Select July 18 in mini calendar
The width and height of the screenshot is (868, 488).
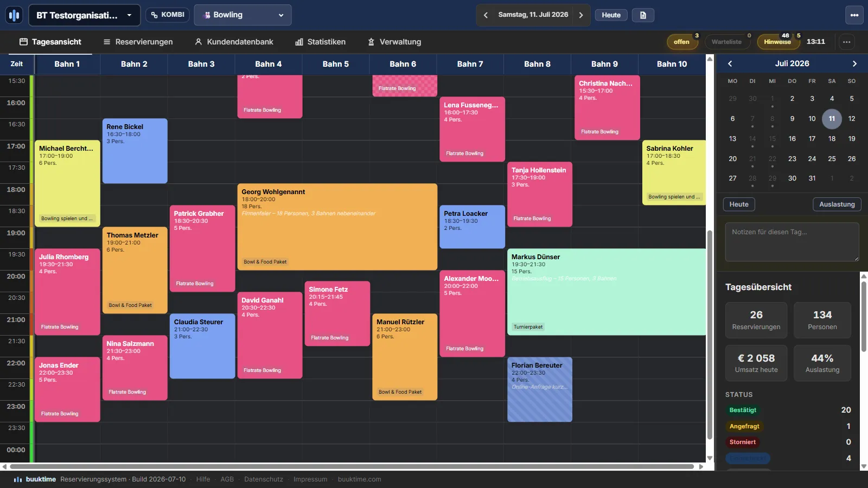[x=832, y=139]
